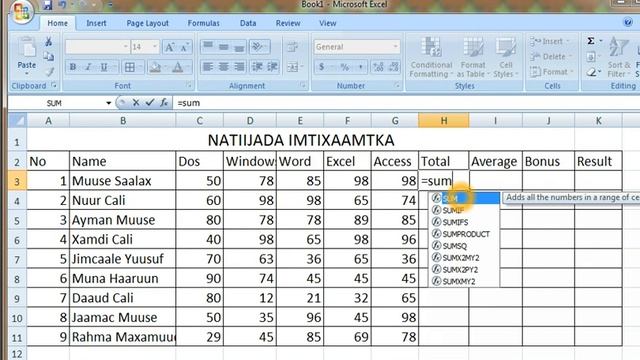The height and width of the screenshot is (360, 640).
Task: Paste from the Clipboard group
Action: [27, 53]
